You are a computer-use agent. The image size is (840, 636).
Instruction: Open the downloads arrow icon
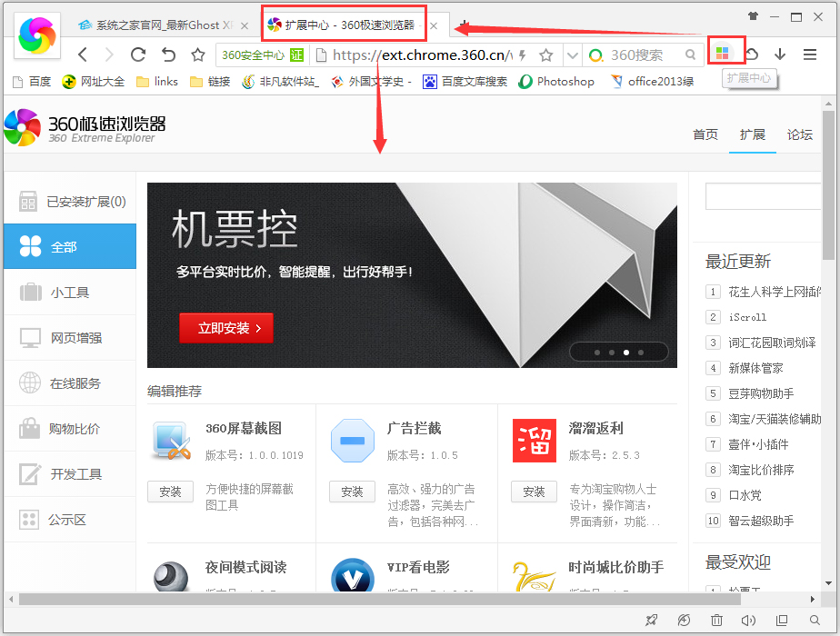780,55
